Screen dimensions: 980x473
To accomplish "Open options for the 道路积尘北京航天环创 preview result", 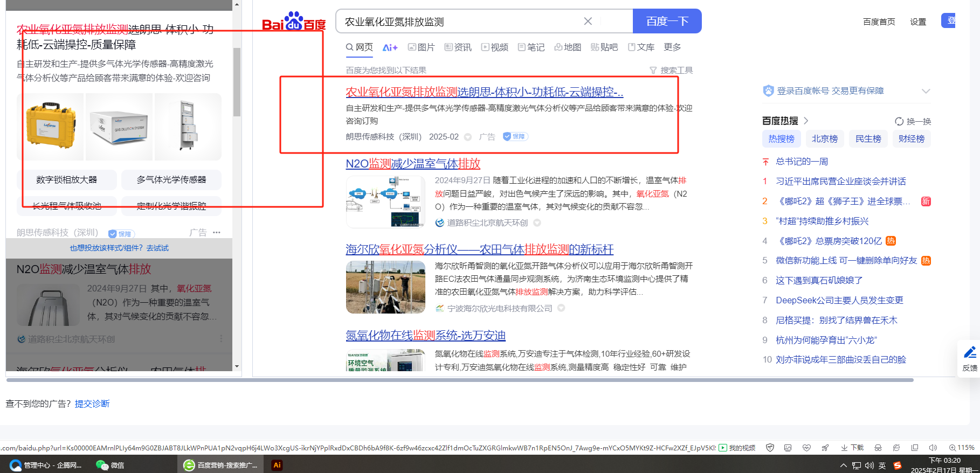I will click(x=221, y=339).
